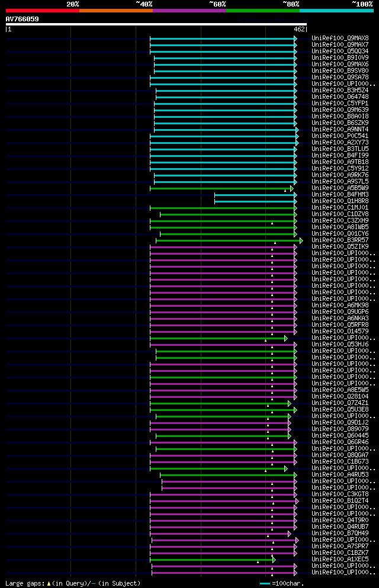Select the UniRef100_A9TB18 label
Viewport: 379px width, 588px height.
tap(340, 162)
